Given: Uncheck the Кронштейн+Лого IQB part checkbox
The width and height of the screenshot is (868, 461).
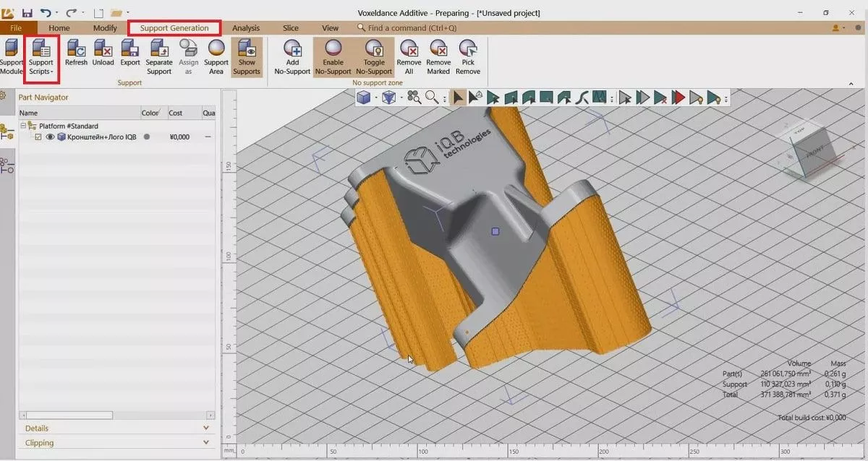Looking at the screenshot, I should click(38, 137).
